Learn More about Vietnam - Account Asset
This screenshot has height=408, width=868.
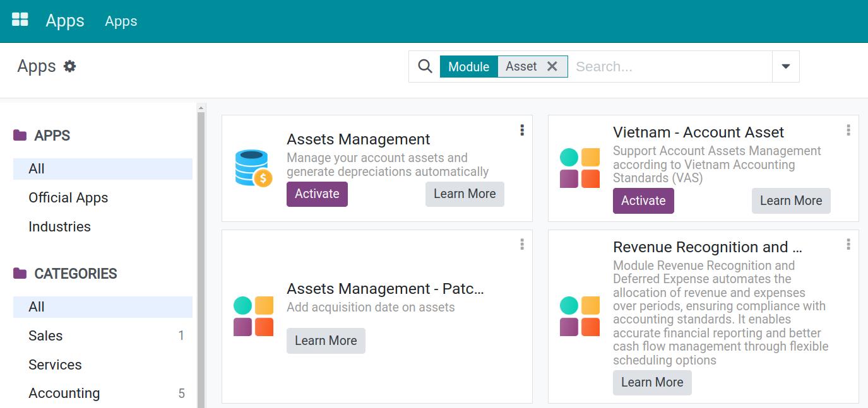(791, 201)
